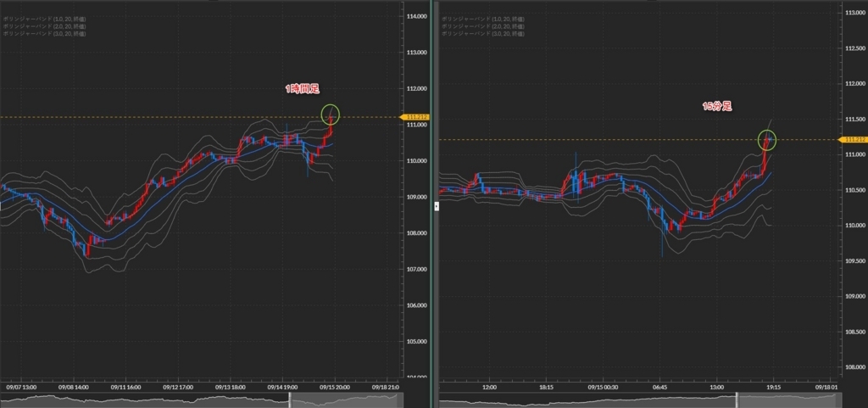The image size is (868, 408).
Task: Click the 112.000 label on left chart axis
Action: (416, 88)
